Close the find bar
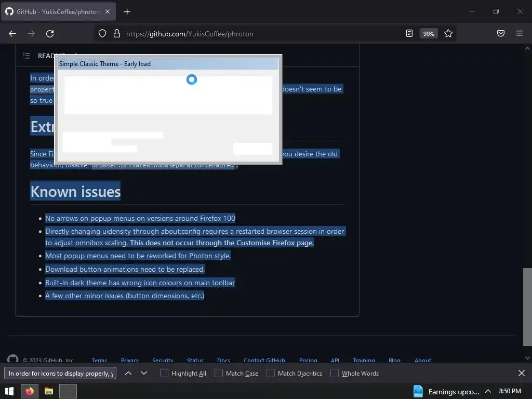The image size is (532, 399). (522, 373)
